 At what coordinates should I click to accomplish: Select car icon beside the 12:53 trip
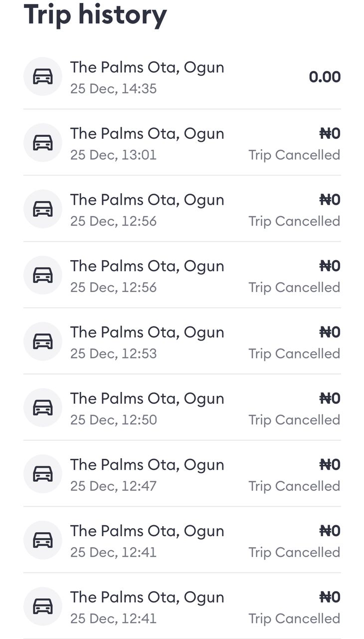pos(43,341)
